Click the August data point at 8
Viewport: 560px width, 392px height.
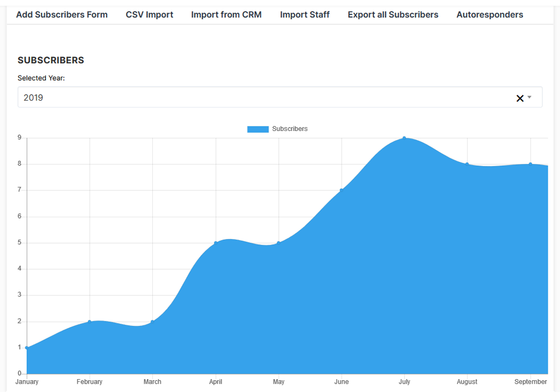tap(467, 164)
